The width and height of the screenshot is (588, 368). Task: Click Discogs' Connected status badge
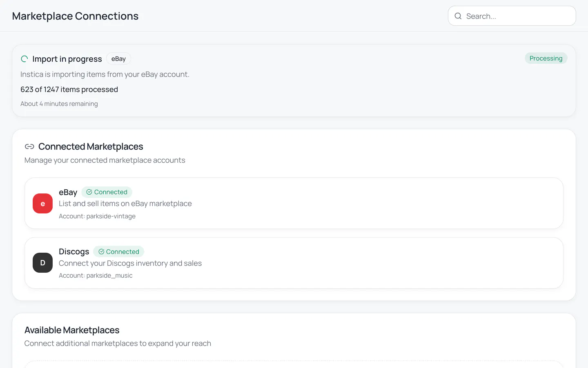118,251
